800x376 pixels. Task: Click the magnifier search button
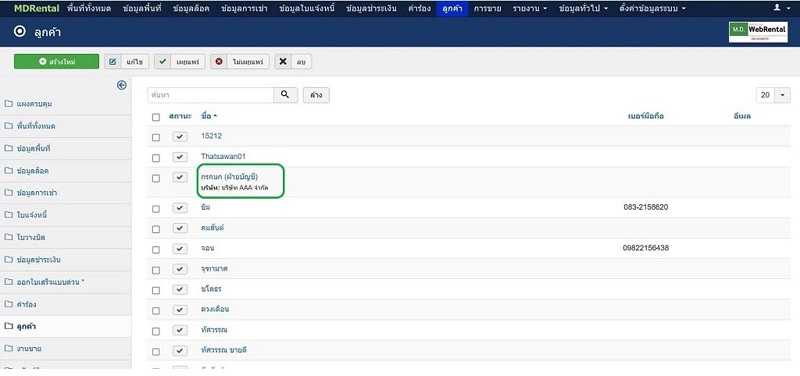285,95
